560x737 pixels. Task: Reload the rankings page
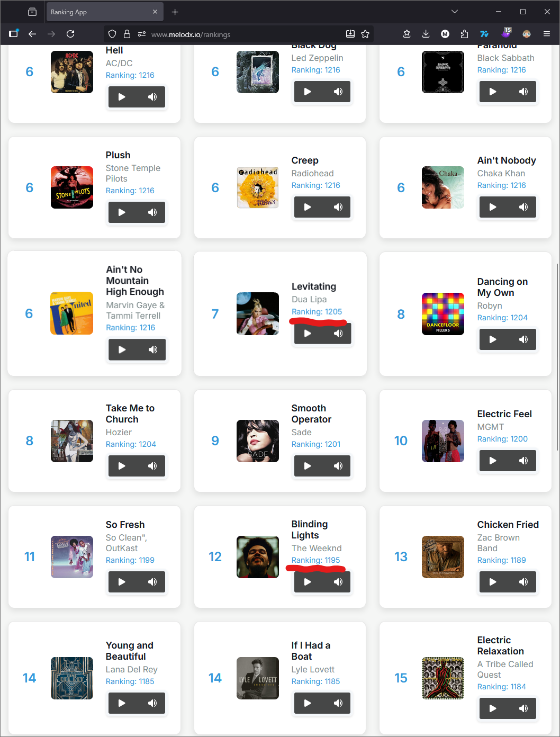tap(70, 34)
